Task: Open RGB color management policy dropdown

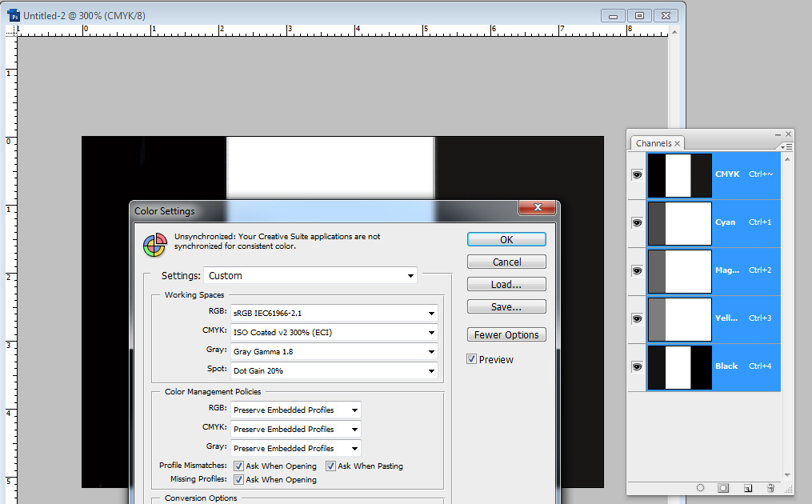Action: [296, 410]
